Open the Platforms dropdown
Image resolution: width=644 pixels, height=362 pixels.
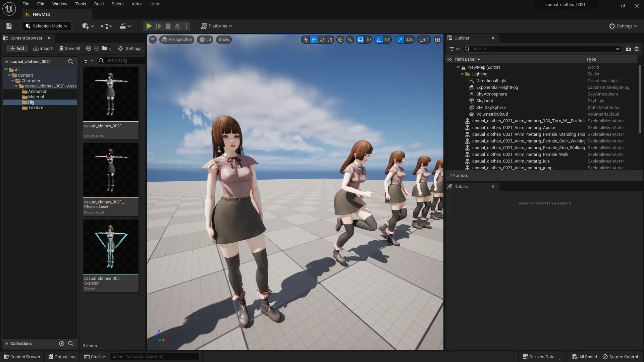(216, 26)
